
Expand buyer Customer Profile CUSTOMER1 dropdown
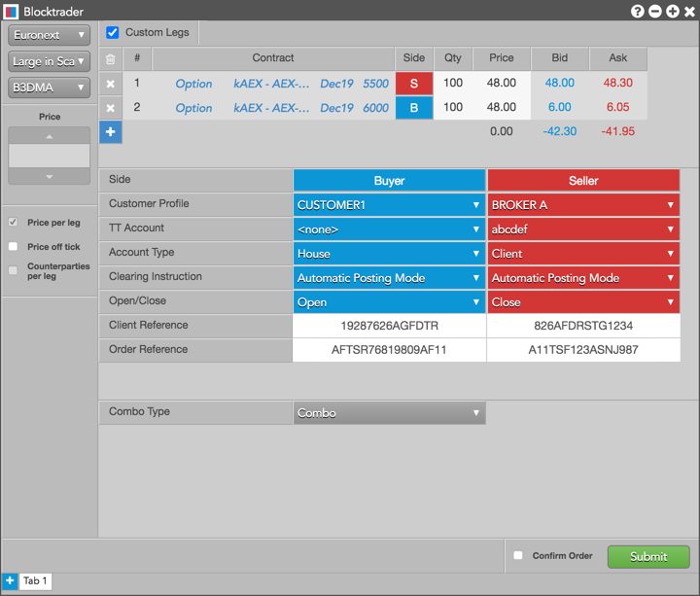pos(389,205)
